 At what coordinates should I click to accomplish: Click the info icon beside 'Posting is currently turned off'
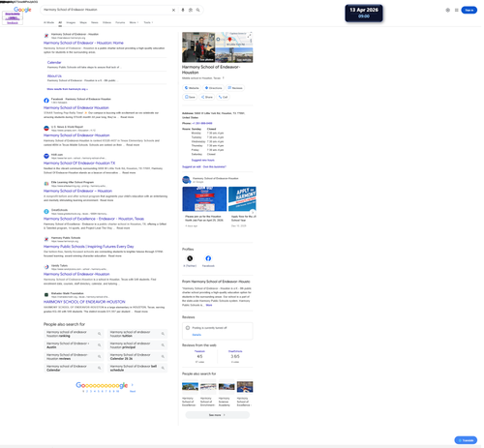click(188, 328)
